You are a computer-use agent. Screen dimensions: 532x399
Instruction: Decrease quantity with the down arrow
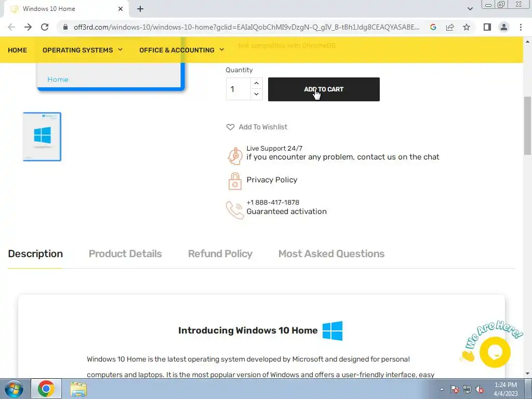257,94
